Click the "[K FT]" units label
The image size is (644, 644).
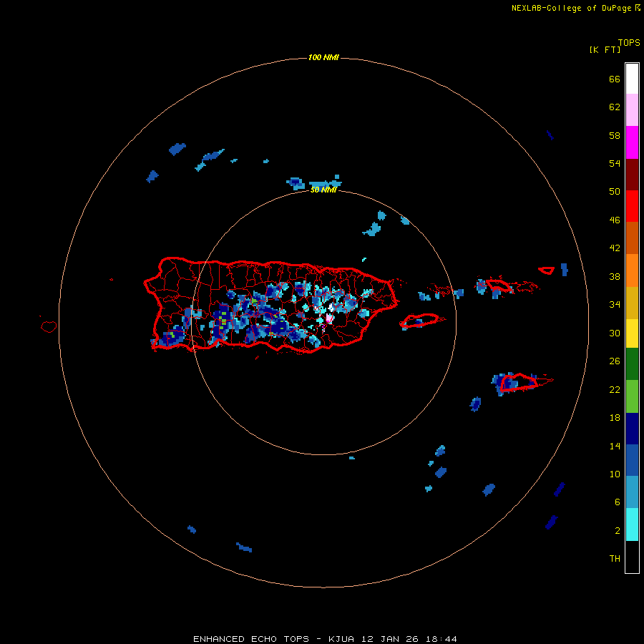pyautogui.click(x=605, y=50)
